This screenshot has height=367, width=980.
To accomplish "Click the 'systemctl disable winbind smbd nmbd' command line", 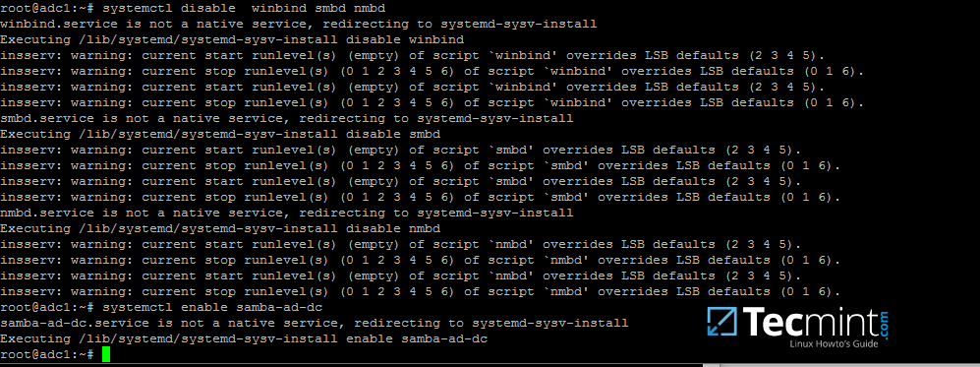I will click(x=193, y=8).
